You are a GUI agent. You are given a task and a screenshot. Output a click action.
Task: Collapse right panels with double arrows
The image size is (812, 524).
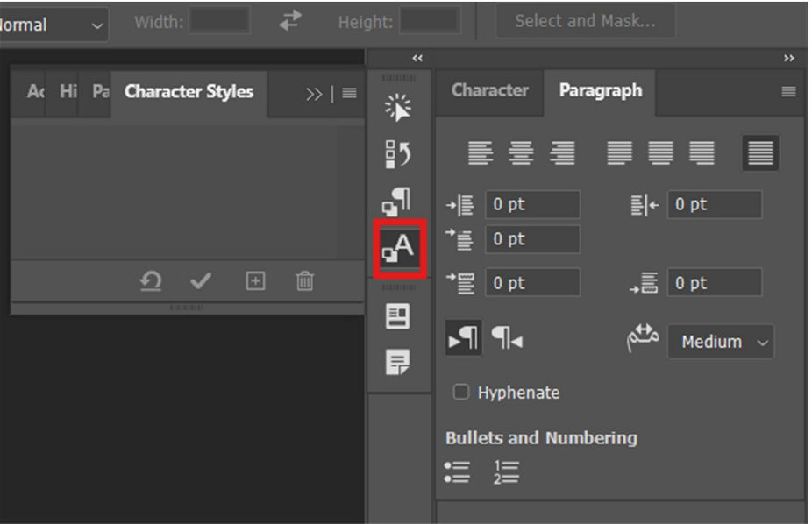tap(788, 58)
